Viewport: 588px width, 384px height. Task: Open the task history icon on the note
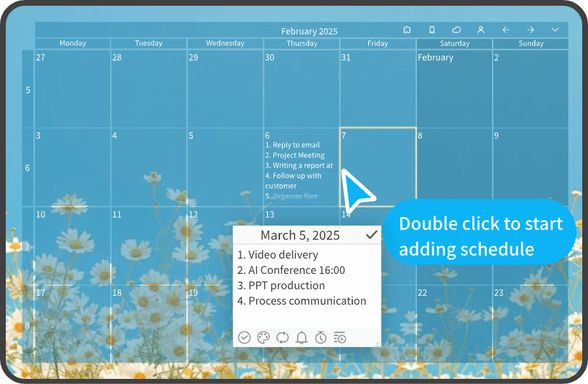pyautogui.click(x=340, y=337)
